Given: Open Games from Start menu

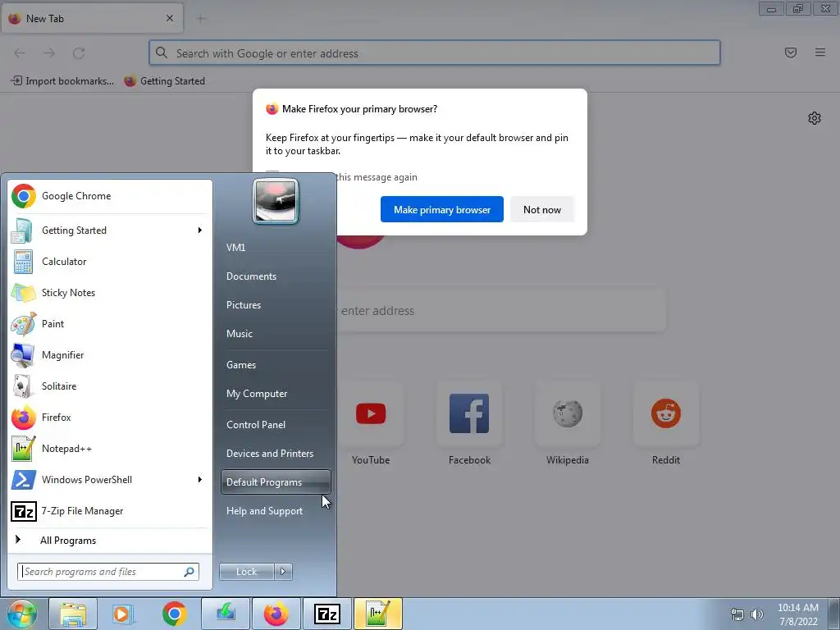Looking at the screenshot, I should pos(276,365).
